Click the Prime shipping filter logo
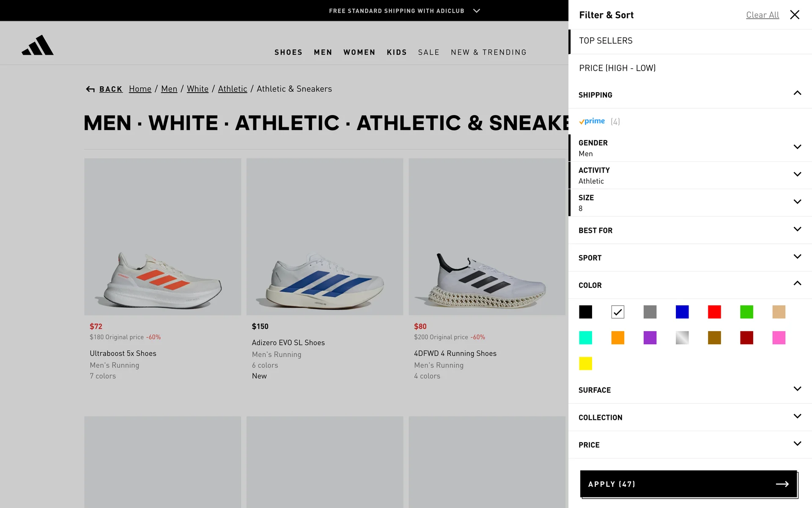 click(x=592, y=121)
